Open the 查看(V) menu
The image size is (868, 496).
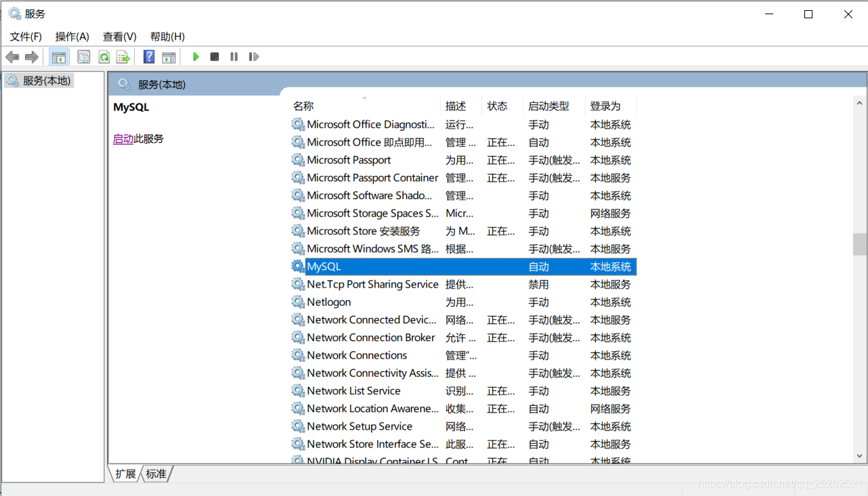coord(120,37)
